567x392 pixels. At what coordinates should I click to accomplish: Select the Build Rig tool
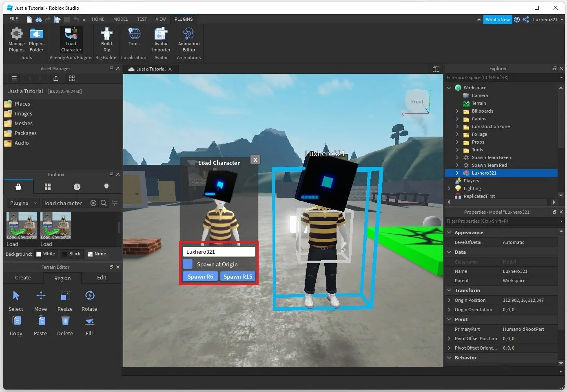tap(106, 40)
